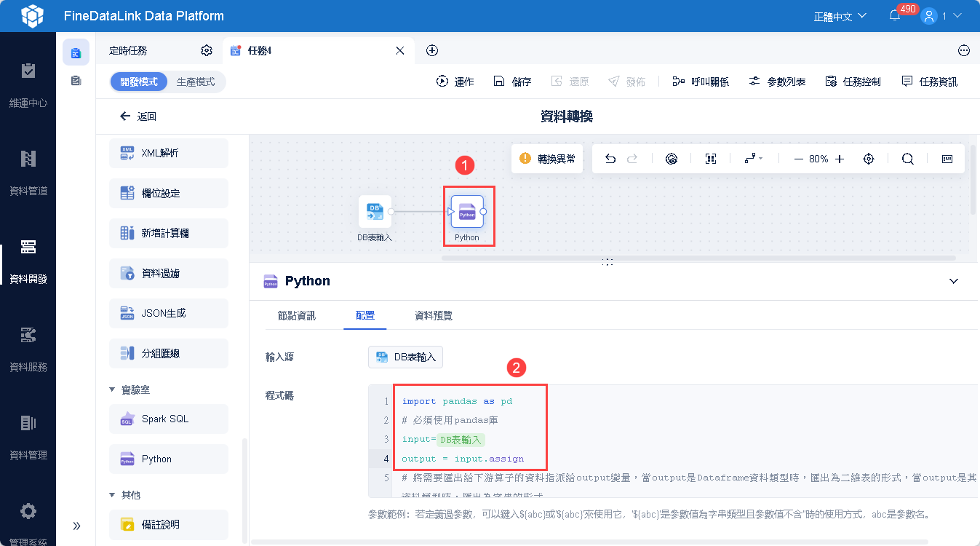Switch to the 節點資訊 tab
Viewport: 980px width, 546px height.
(x=297, y=316)
